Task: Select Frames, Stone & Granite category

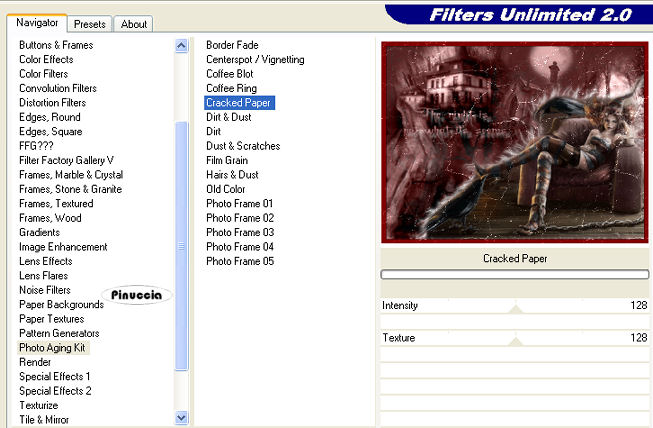Action: (71, 189)
